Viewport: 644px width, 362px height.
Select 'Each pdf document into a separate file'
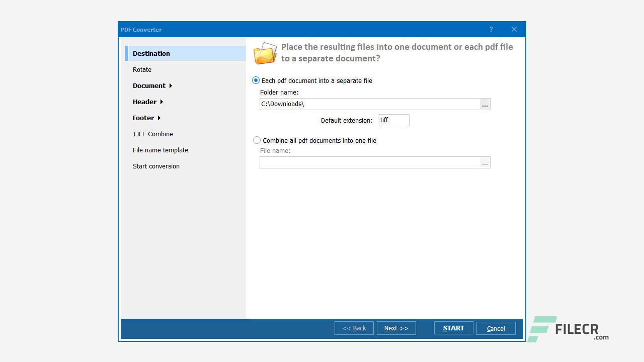(x=256, y=80)
